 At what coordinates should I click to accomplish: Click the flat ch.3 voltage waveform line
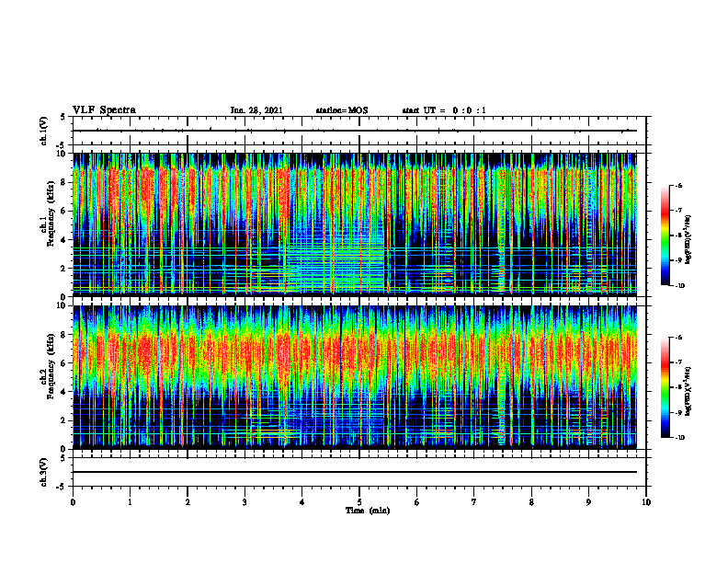pyautogui.click(x=355, y=472)
